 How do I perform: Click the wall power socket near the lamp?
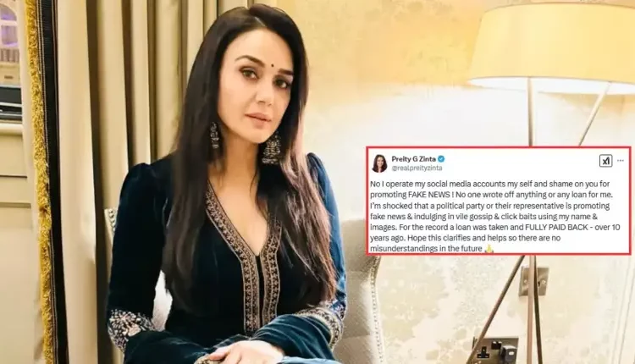tap(495, 350)
